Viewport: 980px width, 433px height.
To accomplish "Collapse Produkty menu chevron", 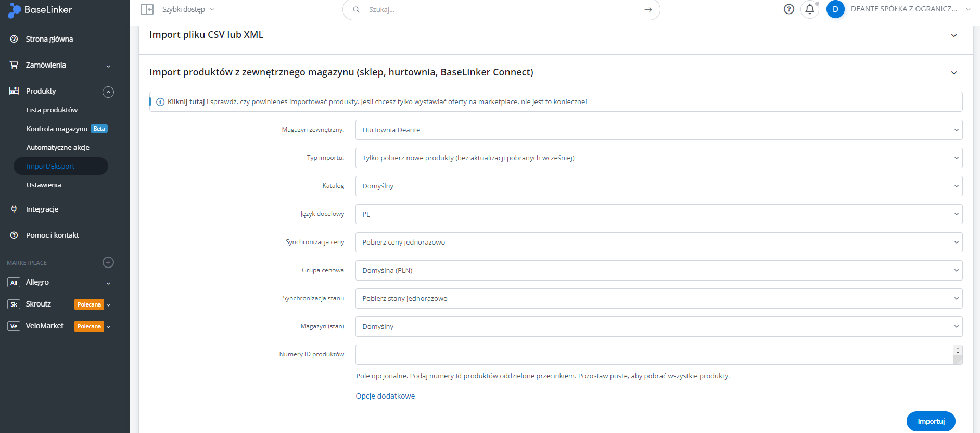I will click(x=108, y=92).
